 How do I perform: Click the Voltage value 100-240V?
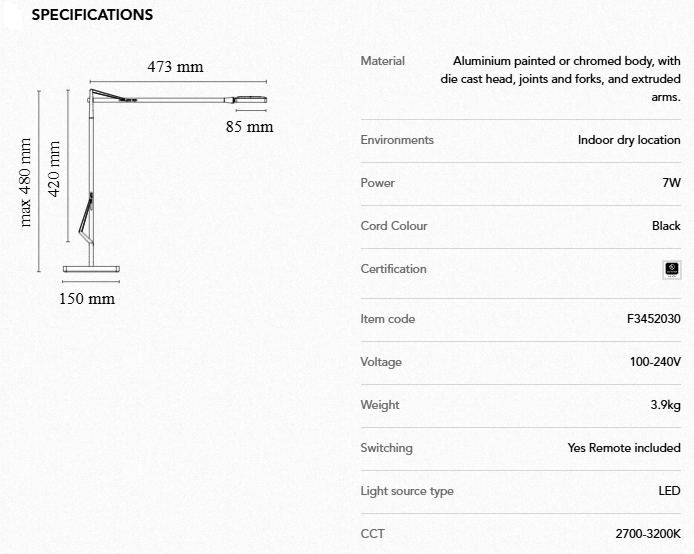655,362
